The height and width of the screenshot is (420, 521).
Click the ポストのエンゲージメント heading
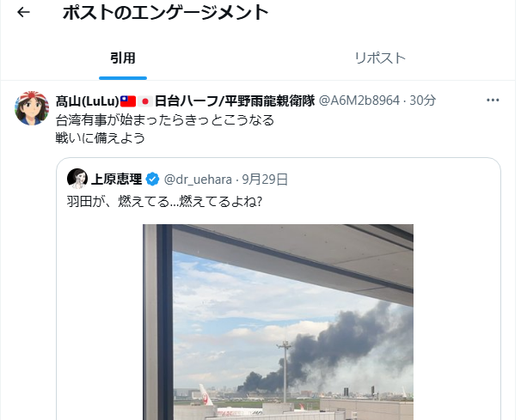tap(165, 13)
